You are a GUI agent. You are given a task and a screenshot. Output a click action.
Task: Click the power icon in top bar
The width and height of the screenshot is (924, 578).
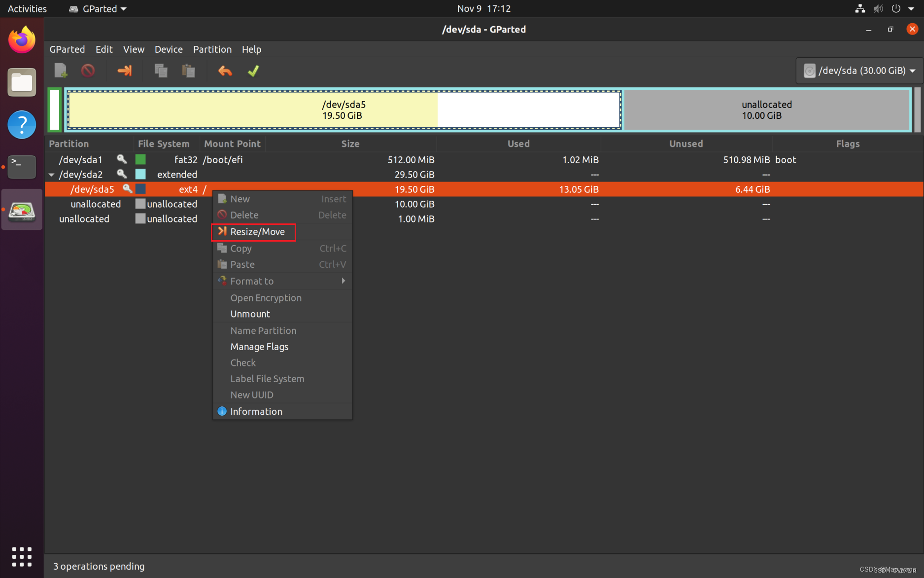(896, 8)
